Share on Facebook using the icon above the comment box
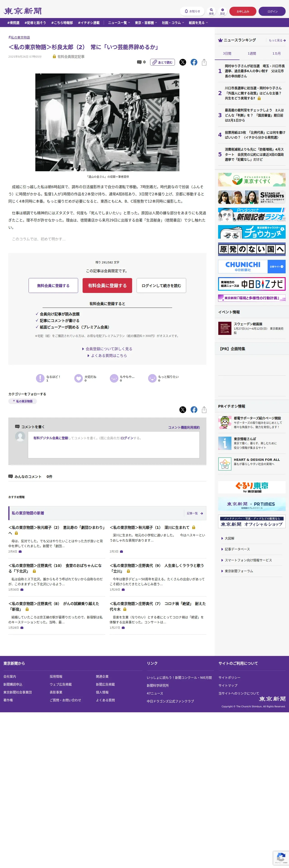The image size is (289, 868). click(x=194, y=409)
